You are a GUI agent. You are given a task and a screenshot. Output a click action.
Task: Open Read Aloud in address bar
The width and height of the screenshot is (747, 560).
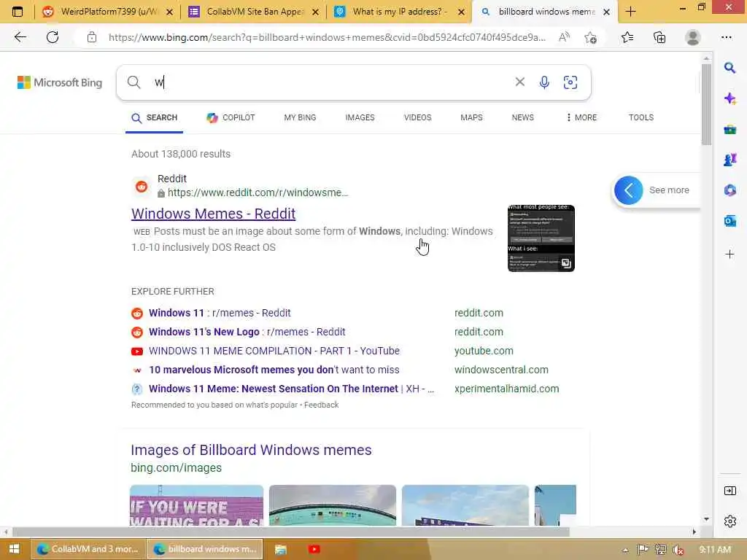click(x=564, y=37)
